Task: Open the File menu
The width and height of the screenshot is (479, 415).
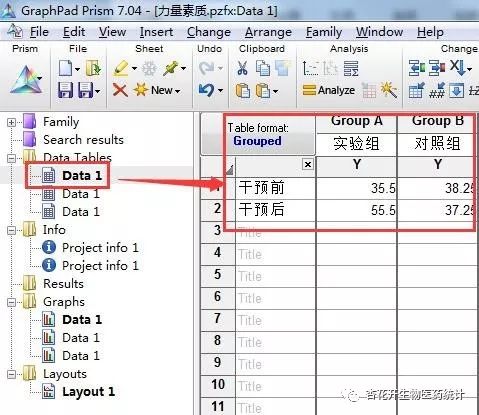Action: click(x=39, y=32)
